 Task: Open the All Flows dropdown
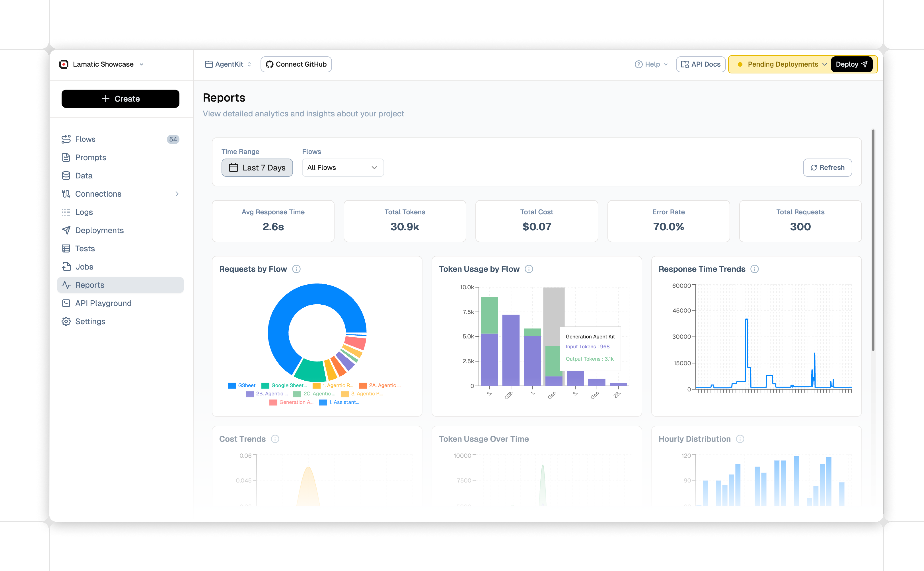pos(342,168)
